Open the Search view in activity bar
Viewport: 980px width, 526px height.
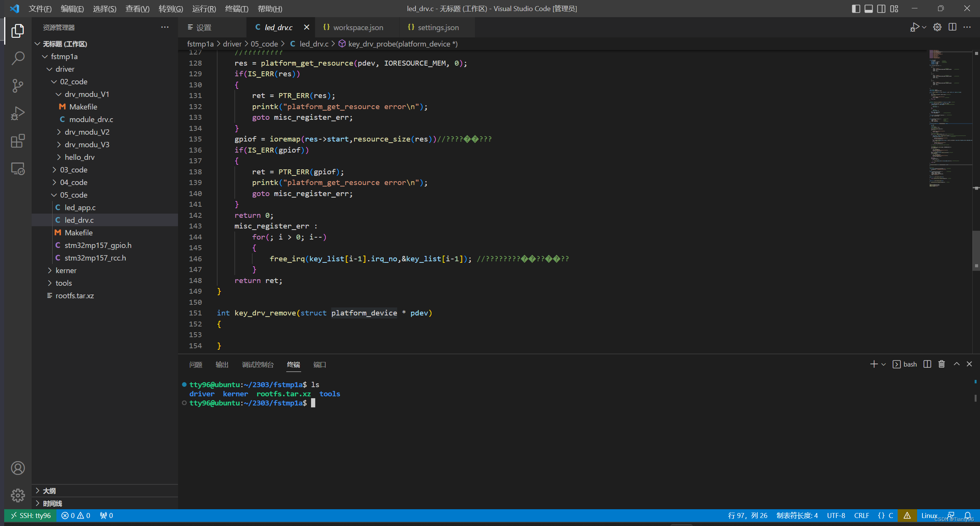click(x=18, y=58)
